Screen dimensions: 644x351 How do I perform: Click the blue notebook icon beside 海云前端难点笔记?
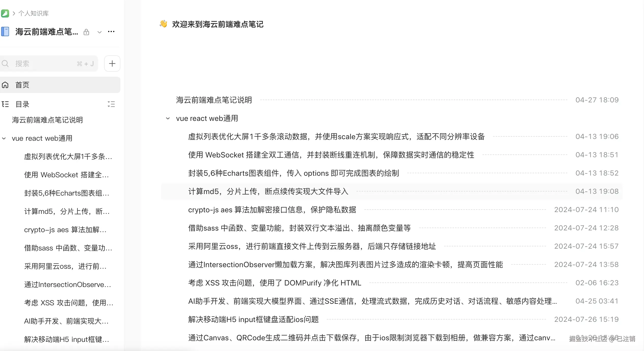coord(5,31)
